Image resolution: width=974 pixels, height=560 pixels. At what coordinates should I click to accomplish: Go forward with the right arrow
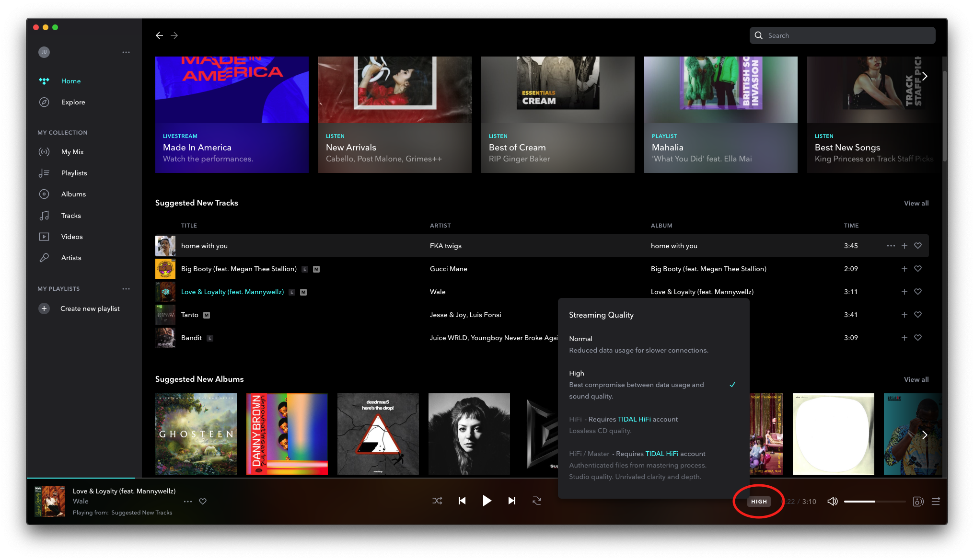[174, 35]
